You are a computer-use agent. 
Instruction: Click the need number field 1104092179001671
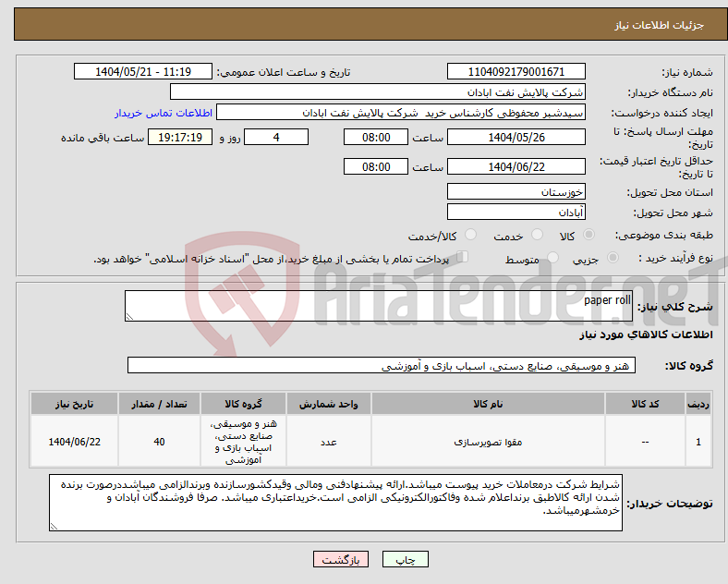516,71
